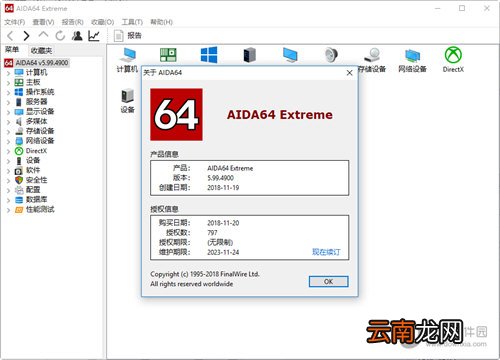Maximize the AIDA64 Extreme main window
The height and width of the screenshot is (360, 500).
[462, 8]
